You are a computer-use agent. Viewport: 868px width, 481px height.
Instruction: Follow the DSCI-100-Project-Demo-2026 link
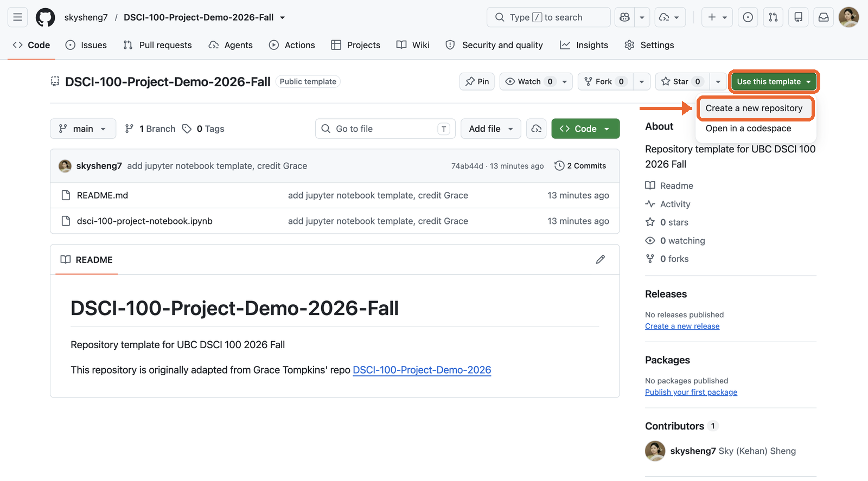pyautogui.click(x=422, y=370)
